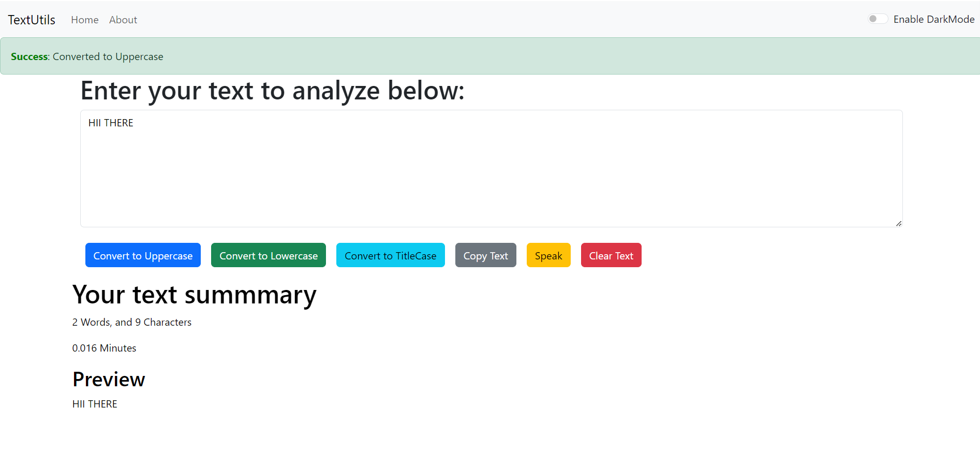Click the Enter your text heading

pos(272,91)
